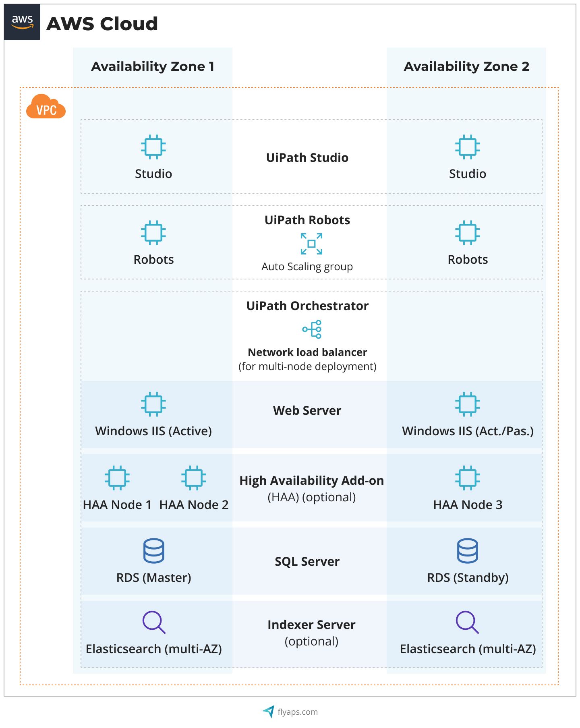Viewport: 580px width, 728px height.
Task: Click the Auto Scaling group arrows icon
Action: [311, 244]
